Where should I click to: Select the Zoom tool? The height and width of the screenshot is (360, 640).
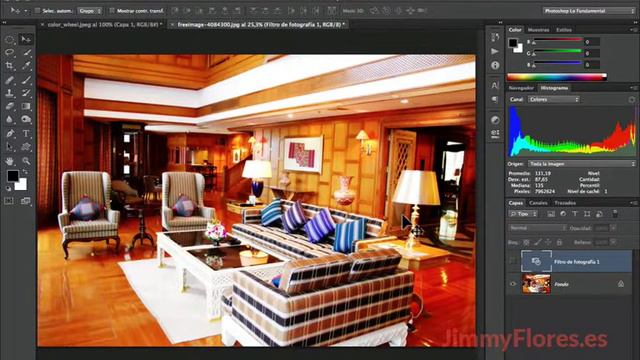click(x=26, y=161)
